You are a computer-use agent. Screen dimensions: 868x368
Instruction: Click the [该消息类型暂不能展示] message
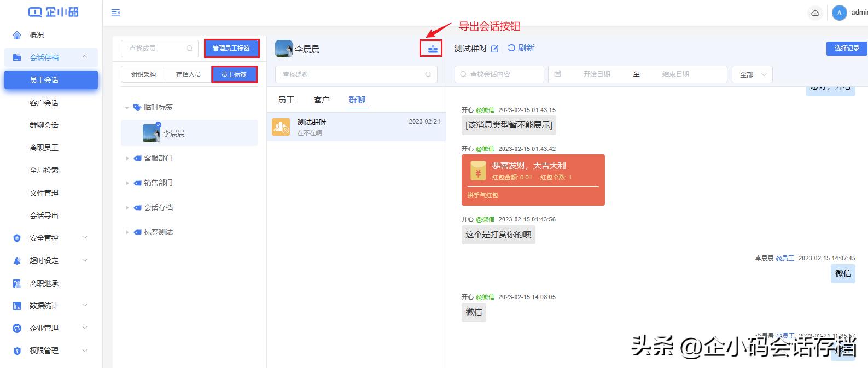tap(509, 125)
